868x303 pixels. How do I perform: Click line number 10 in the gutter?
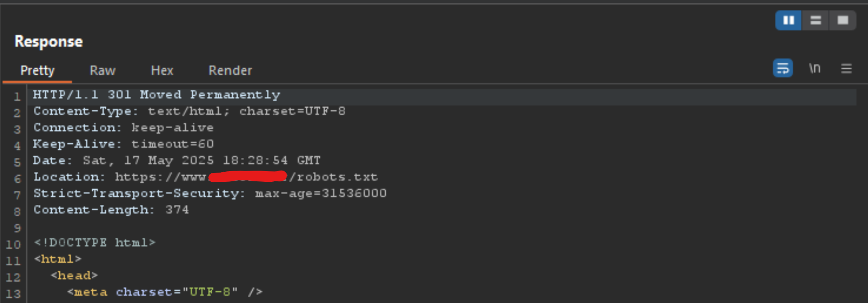(13, 245)
